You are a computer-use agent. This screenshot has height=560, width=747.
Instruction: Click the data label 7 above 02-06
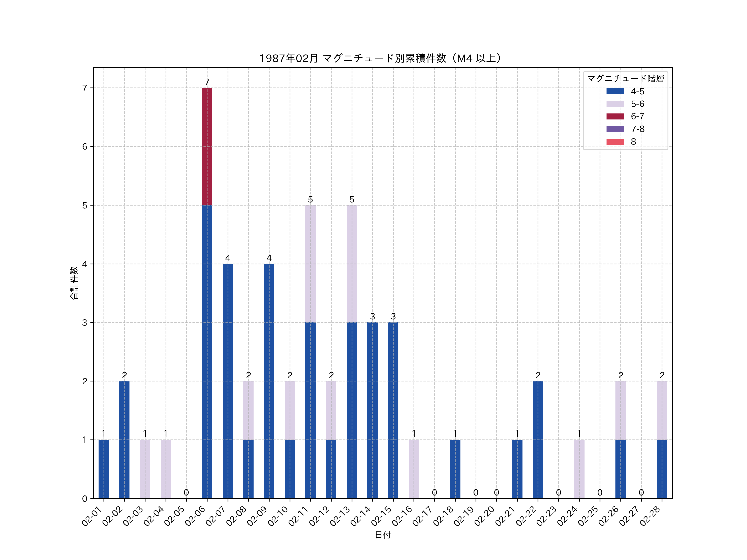click(x=207, y=82)
